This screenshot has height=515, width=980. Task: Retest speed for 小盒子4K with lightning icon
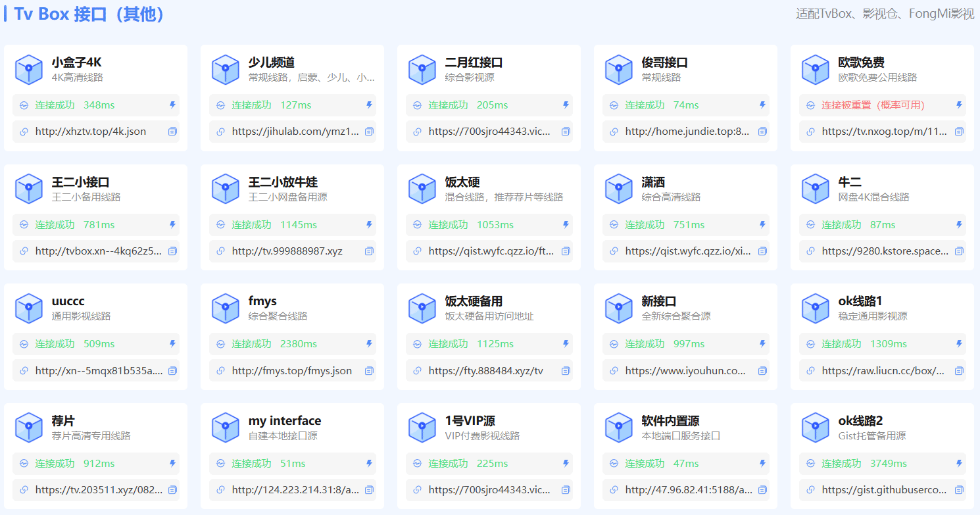coord(173,105)
